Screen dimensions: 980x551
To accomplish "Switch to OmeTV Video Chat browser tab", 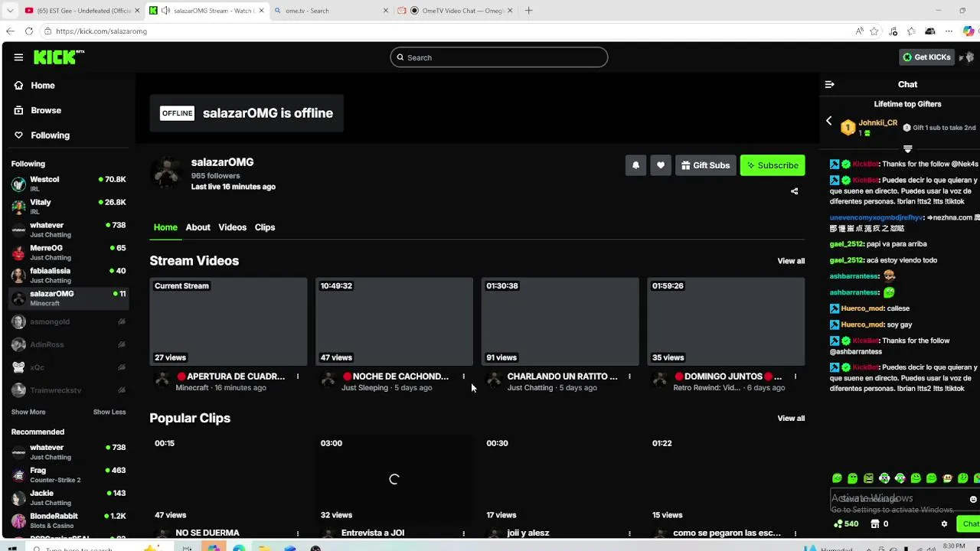I will tap(456, 11).
